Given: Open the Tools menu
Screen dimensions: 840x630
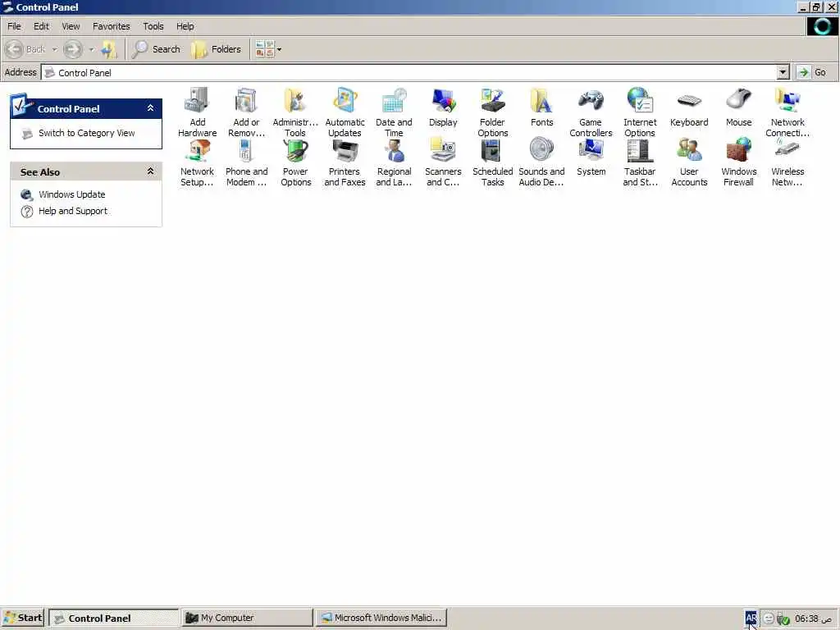Looking at the screenshot, I should [x=153, y=26].
